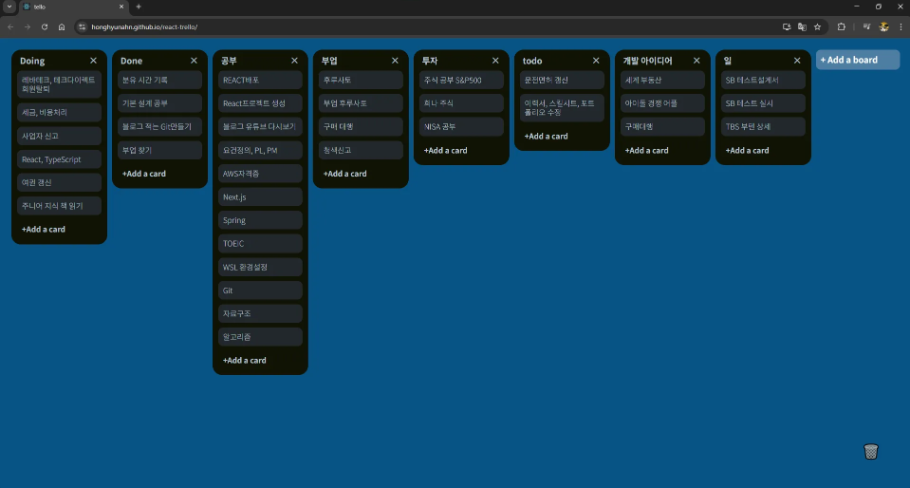Select the React, TypeScript card
The width and height of the screenshot is (910, 488).
59,159
